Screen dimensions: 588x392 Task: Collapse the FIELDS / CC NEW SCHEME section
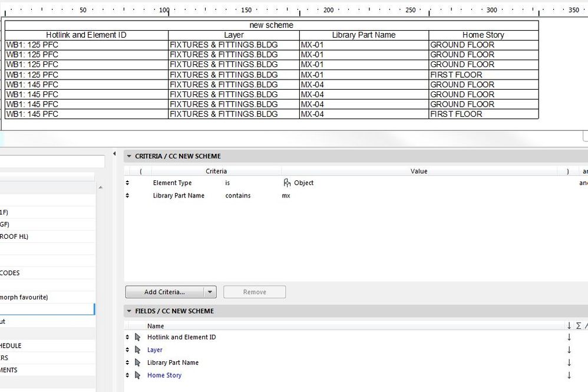pos(129,311)
